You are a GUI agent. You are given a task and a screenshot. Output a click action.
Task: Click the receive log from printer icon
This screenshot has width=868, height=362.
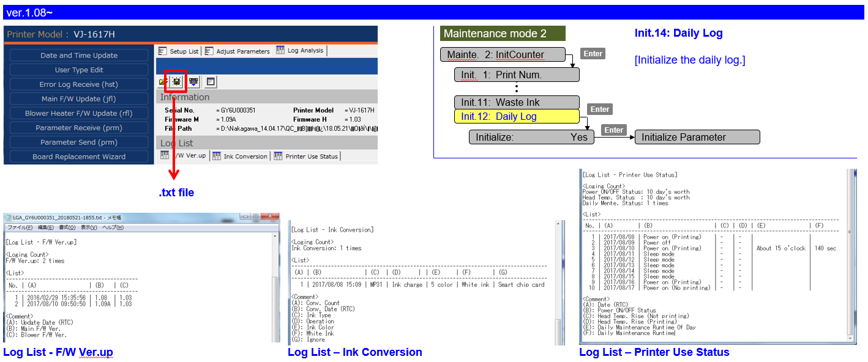193,81
